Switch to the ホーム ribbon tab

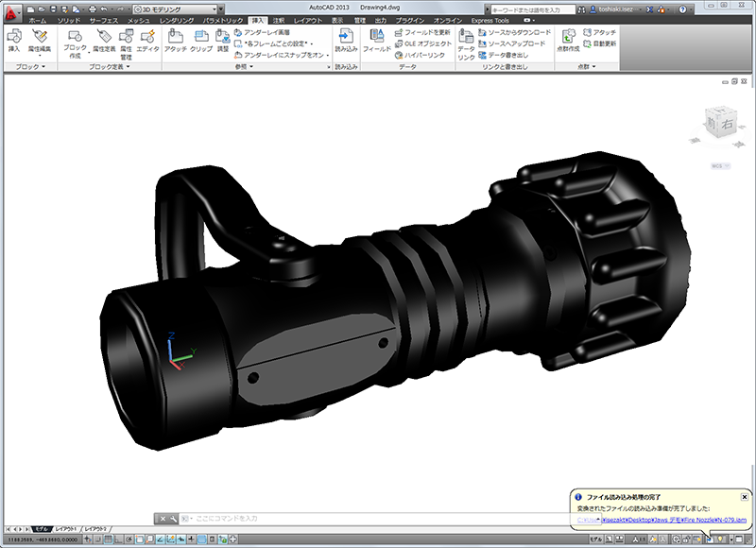[x=38, y=19]
